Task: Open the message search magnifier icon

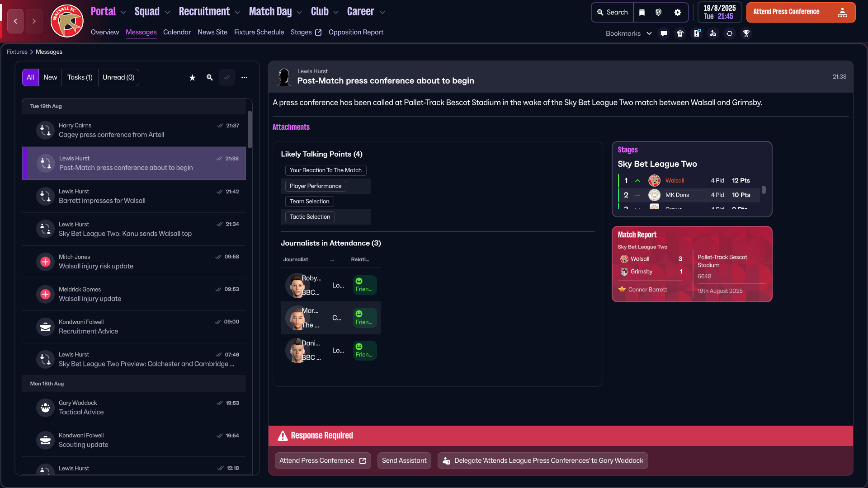Action: pos(210,78)
